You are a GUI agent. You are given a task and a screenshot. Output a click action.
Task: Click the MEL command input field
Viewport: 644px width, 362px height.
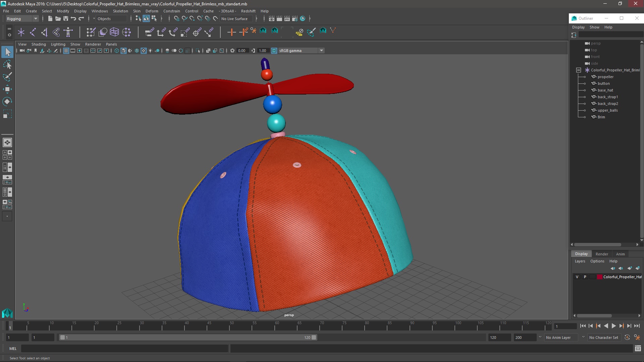click(124, 349)
